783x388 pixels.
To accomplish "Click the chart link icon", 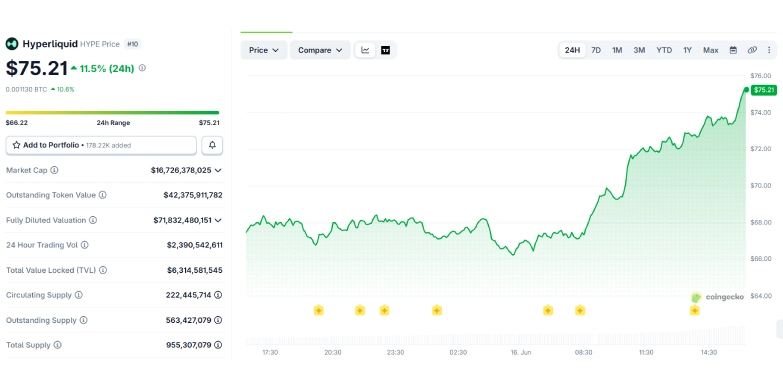I will (752, 50).
